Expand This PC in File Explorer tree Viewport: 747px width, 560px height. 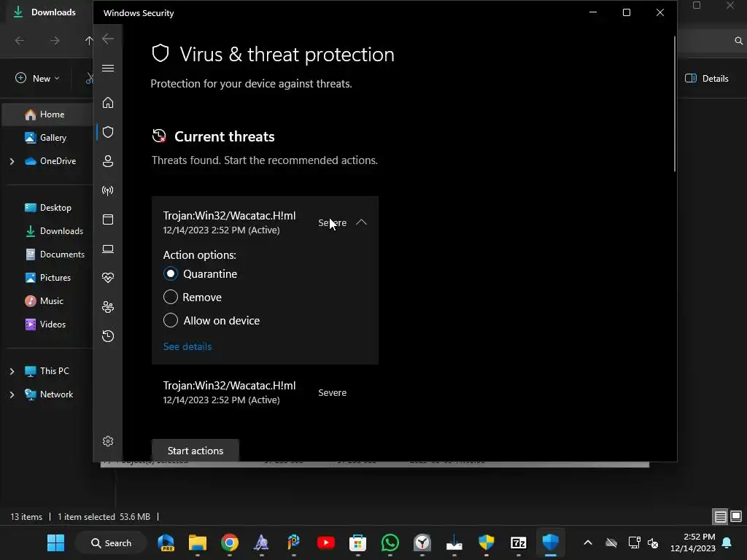click(x=12, y=371)
